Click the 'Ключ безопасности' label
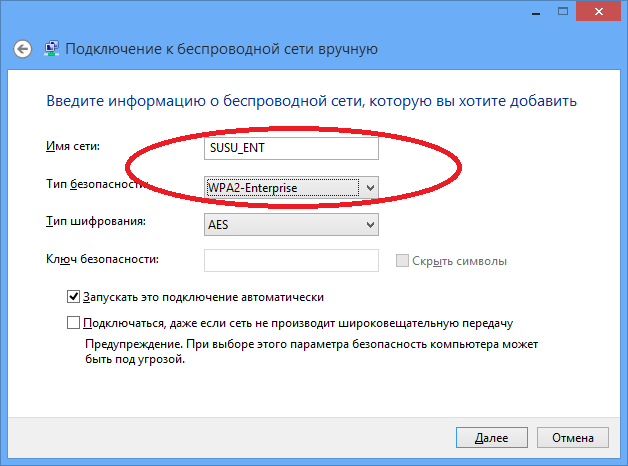 pyautogui.click(x=103, y=260)
